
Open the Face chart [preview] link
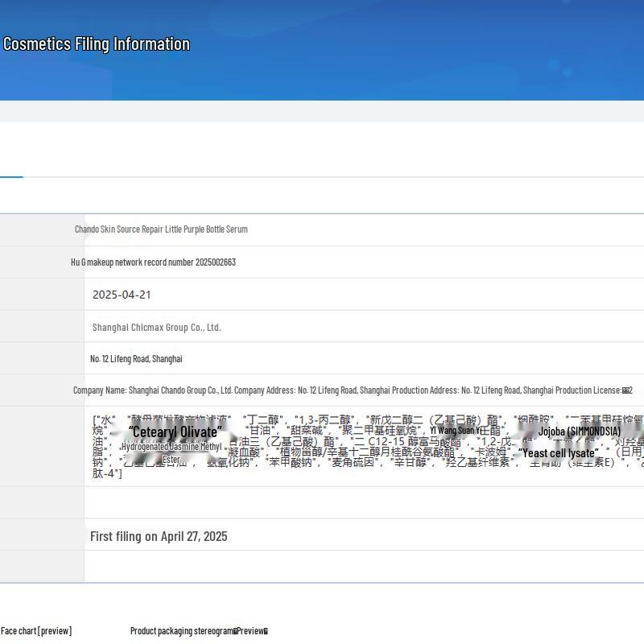(36, 631)
